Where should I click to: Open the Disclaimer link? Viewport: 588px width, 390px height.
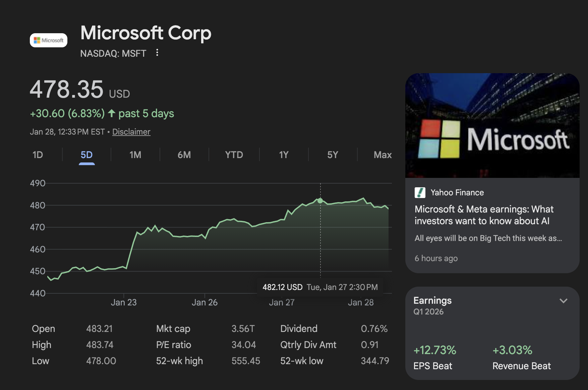click(x=131, y=132)
